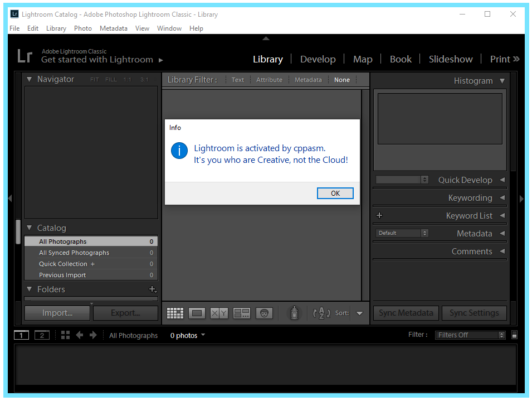Click the info icon in the dialog
This screenshot has width=532, height=401.
[x=179, y=151]
